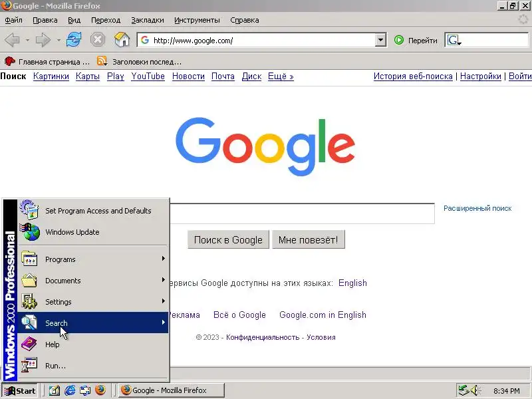Open the Forward button history arrow
The image size is (532, 399).
pyautogui.click(x=59, y=41)
